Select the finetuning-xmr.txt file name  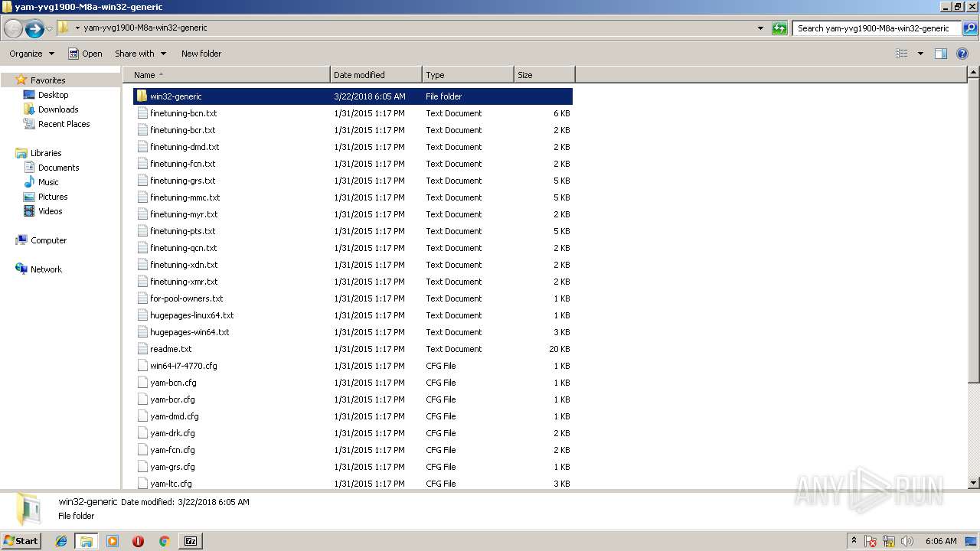184,282
